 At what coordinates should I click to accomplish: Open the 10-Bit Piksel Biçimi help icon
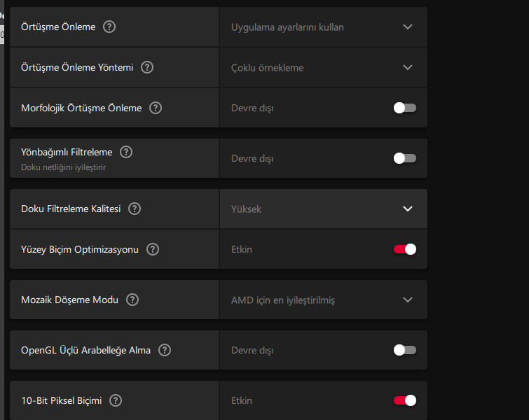(116, 400)
